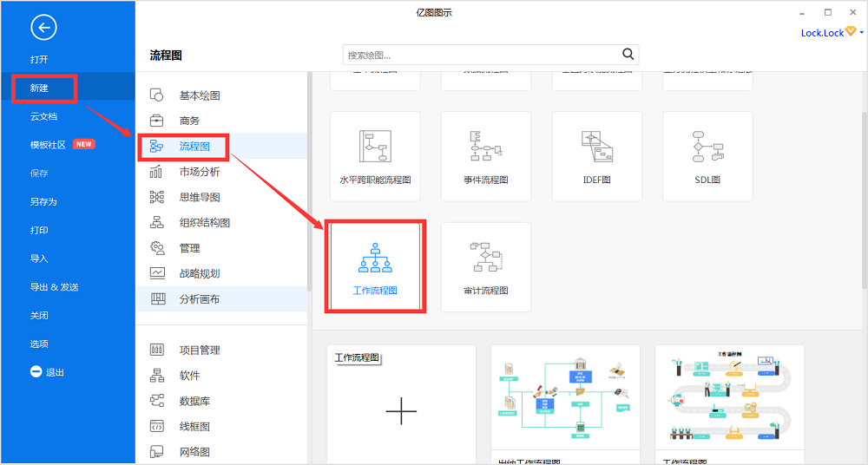
Task: Click the category list vertical scrollbar
Action: (309, 183)
